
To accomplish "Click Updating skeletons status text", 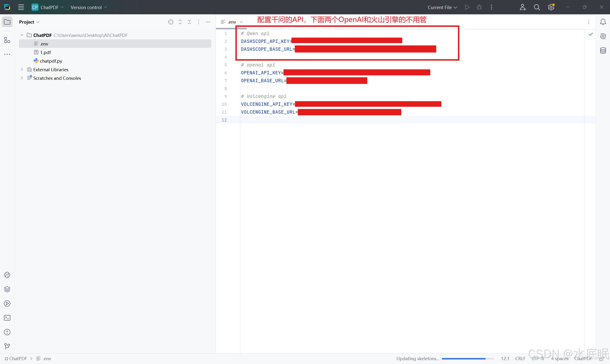I will tap(417, 359).
